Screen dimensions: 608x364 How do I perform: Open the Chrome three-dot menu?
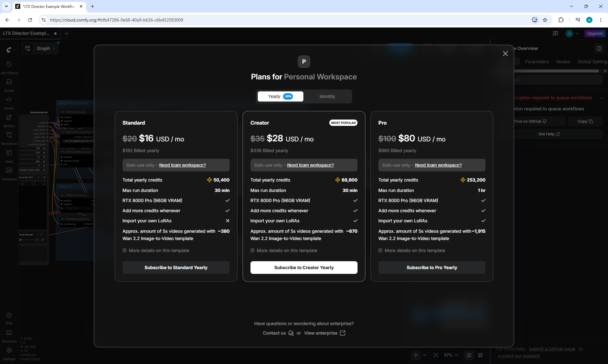point(601,20)
